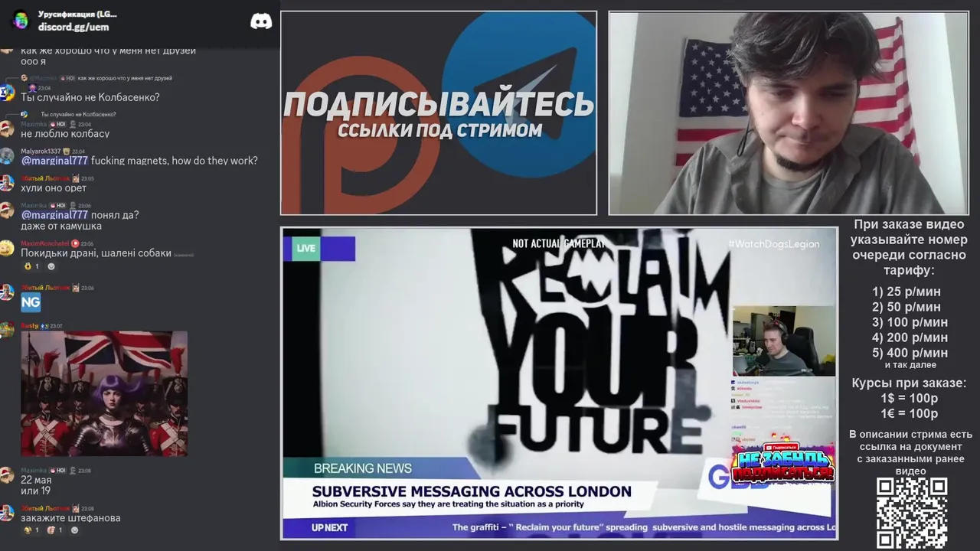Click exchange rate '1€ = 100р'
The height and width of the screenshot is (551, 980).
(x=909, y=413)
